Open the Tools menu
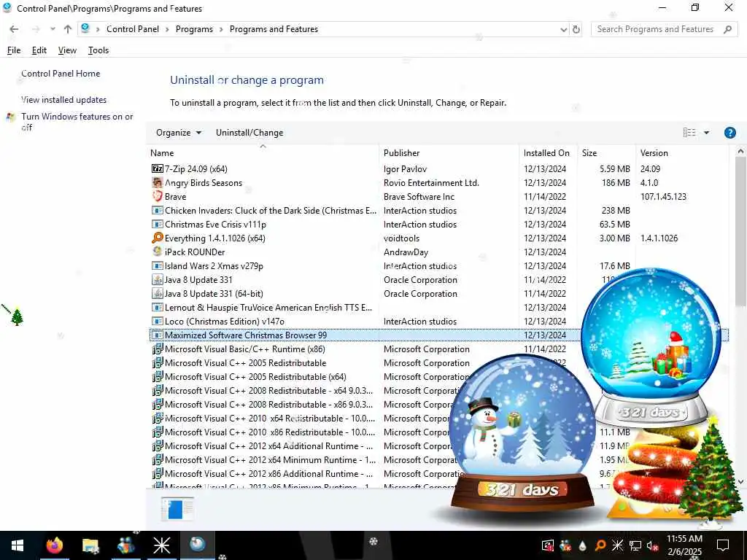Image resolution: width=747 pixels, height=560 pixels. 98,50
